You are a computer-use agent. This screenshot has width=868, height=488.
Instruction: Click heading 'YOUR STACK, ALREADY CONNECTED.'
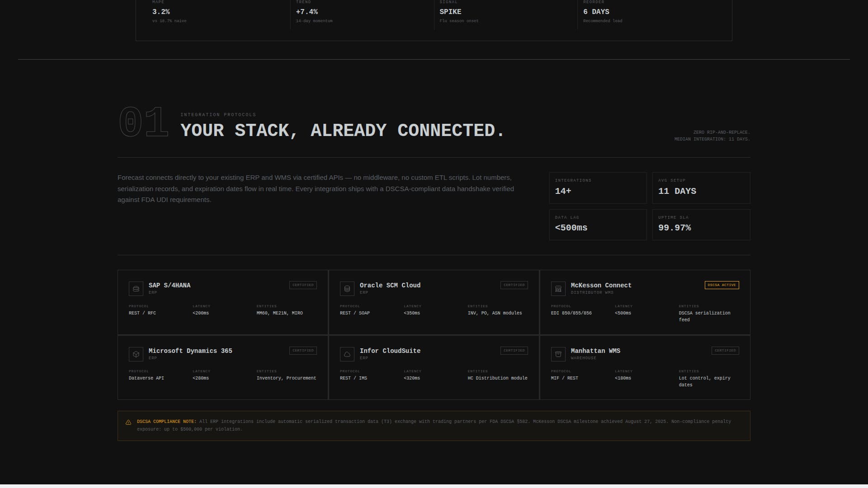click(342, 131)
